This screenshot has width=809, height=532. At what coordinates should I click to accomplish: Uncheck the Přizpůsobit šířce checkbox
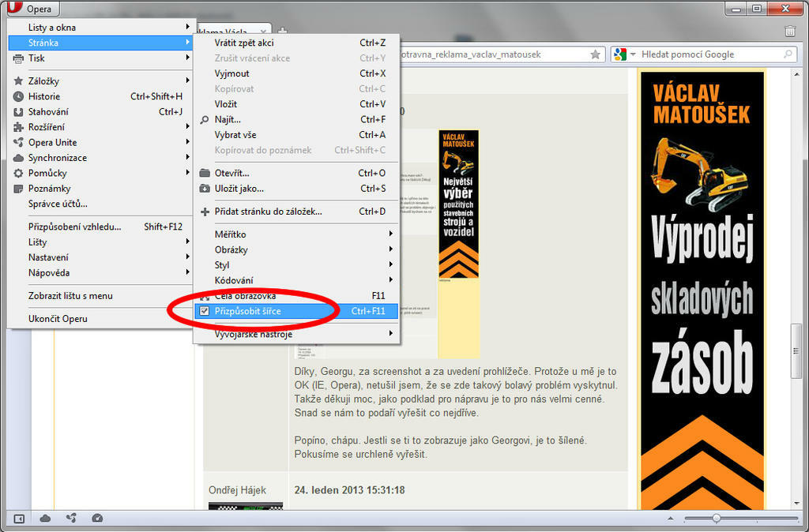point(205,311)
